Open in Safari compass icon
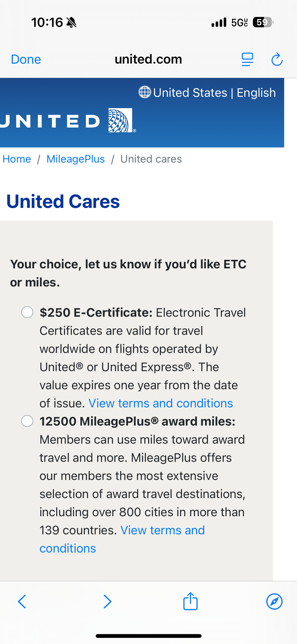Image resolution: width=297 pixels, height=644 pixels. click(x=274, y=601)
